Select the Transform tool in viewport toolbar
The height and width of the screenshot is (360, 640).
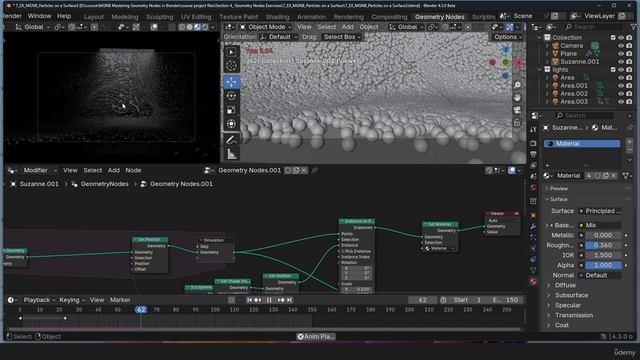(231, 124)
